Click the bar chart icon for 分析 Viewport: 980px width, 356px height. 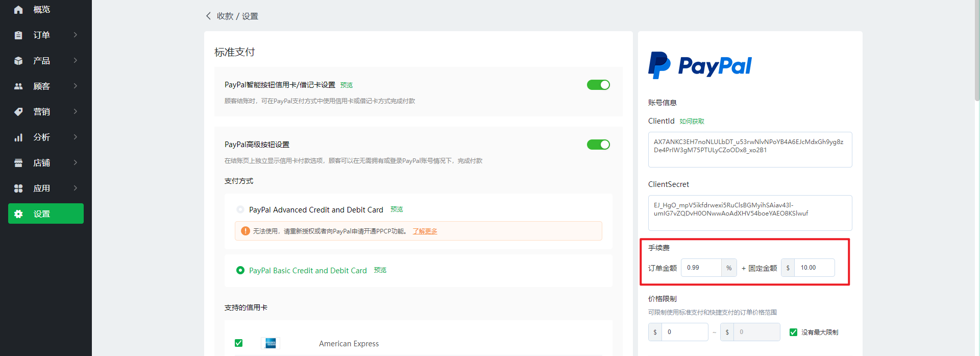coord(18,137)
